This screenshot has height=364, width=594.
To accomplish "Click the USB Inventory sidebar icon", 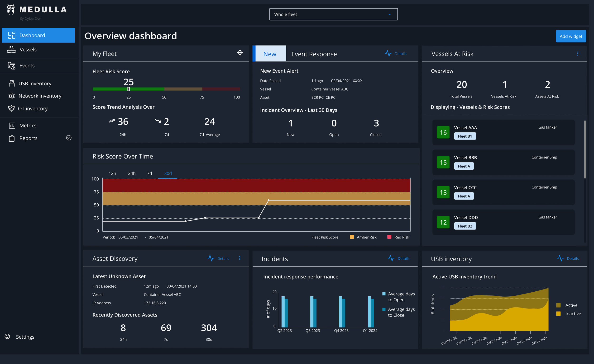I will (x=12, y=83).
